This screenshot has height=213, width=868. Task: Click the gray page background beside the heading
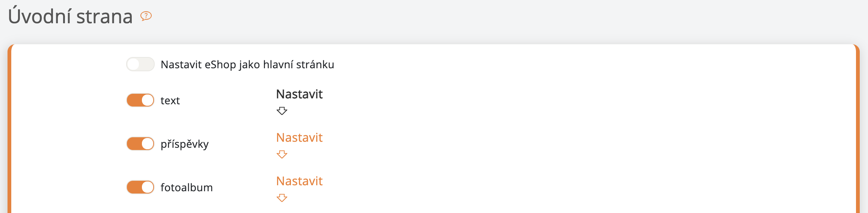point(488,19)
